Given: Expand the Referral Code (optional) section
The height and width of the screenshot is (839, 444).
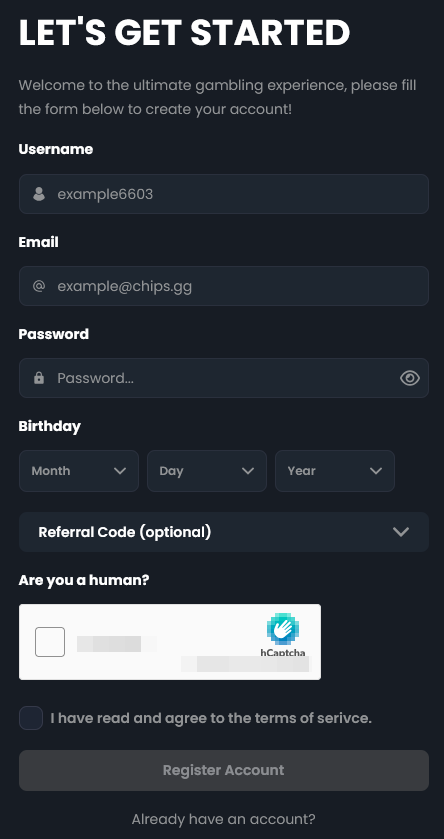Looking at the screenshot, I should [x=224, y=532].
